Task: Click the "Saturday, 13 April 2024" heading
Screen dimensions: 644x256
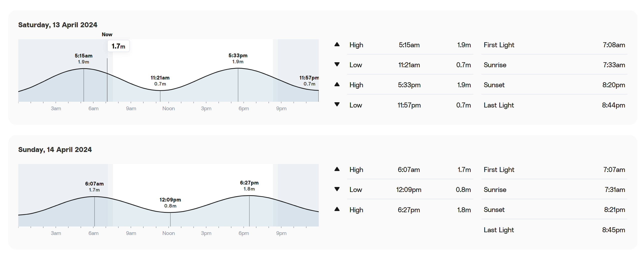Action: click(x=58, y=25)
